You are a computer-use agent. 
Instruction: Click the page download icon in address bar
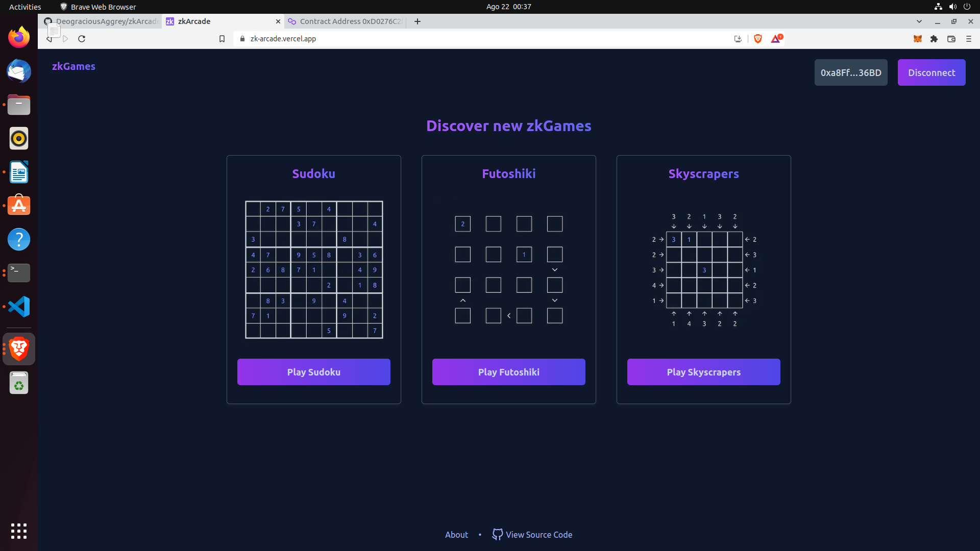(738, 39)
